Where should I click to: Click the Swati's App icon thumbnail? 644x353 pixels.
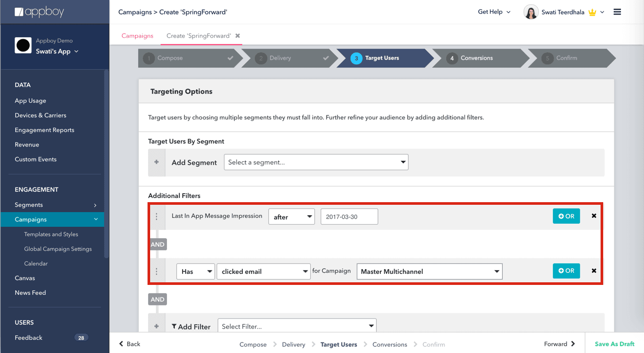tap(23, 46)
